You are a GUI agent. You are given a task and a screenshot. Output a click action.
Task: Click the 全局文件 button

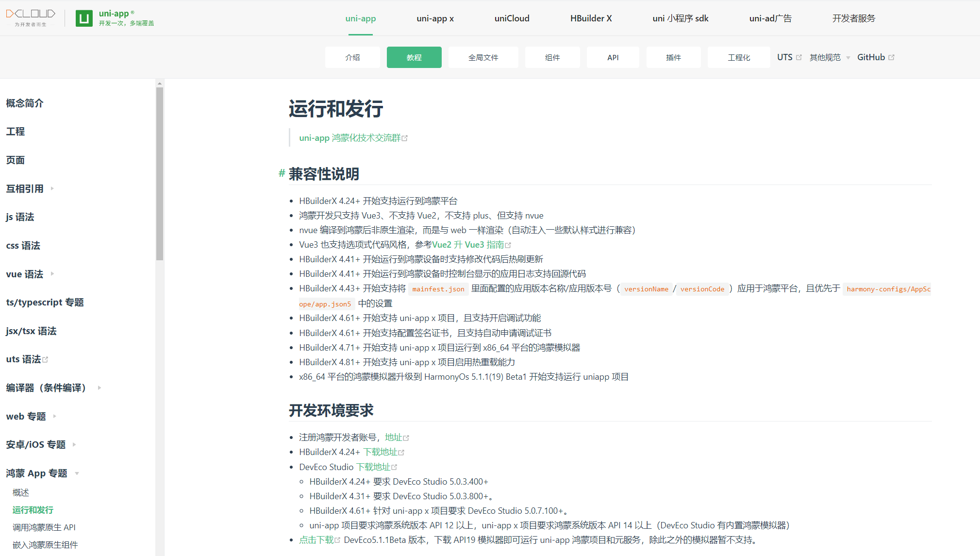click(x=483, y=57)
